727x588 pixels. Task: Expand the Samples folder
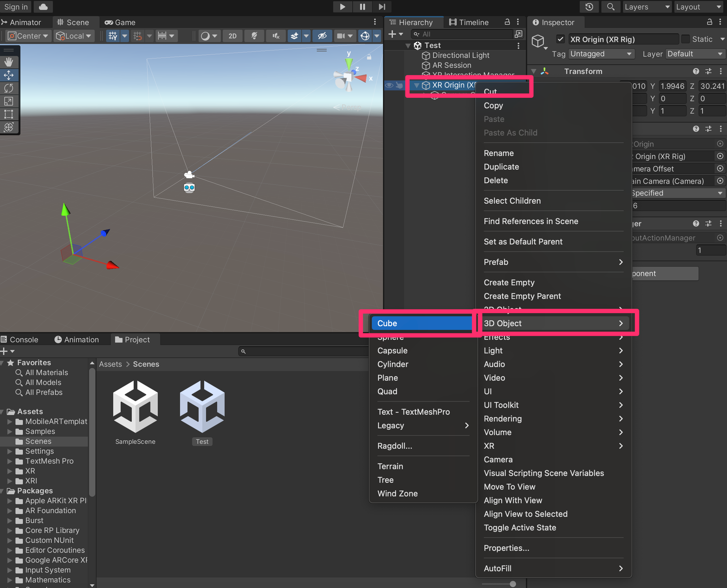[10, 431]
